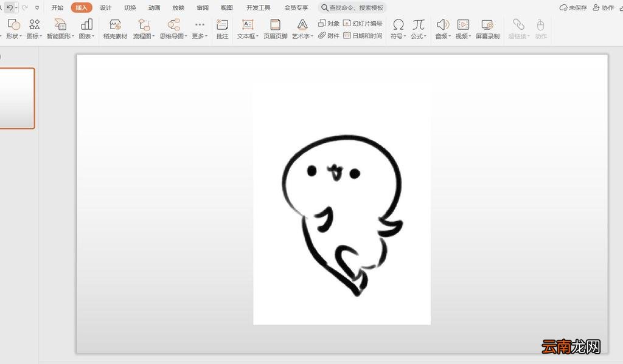Switch to the 开始 tab
The height and width of the screenshot is (364, 623).
coord(57,7)
